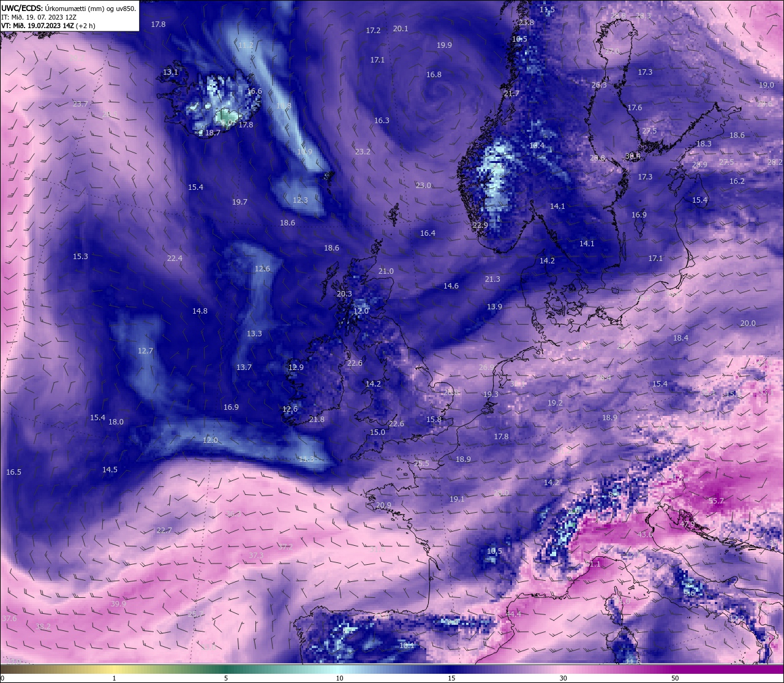Click the map value '22.9'
The width and height of the screenshot is (784, 683).
[480, 225]
